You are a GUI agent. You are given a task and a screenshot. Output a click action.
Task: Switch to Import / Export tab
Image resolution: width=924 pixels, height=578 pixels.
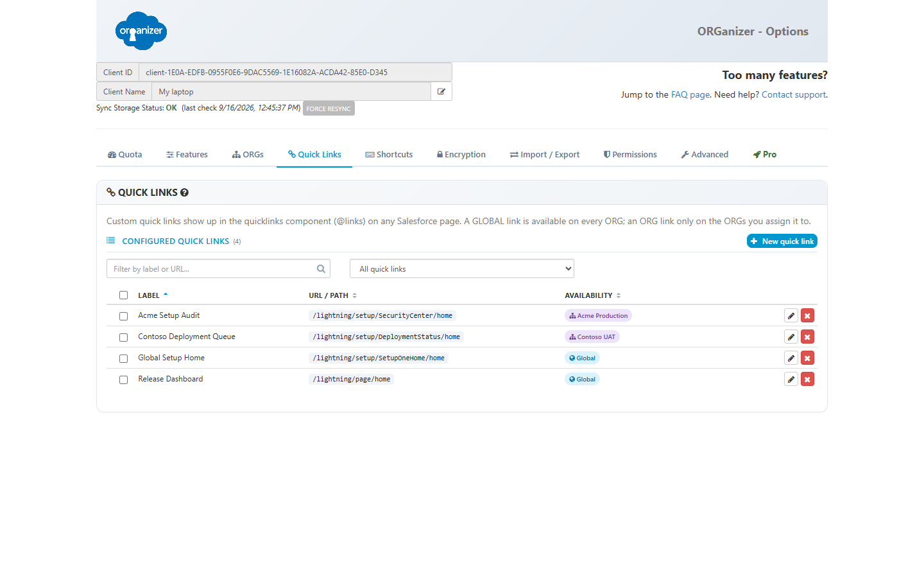point(545,155)
